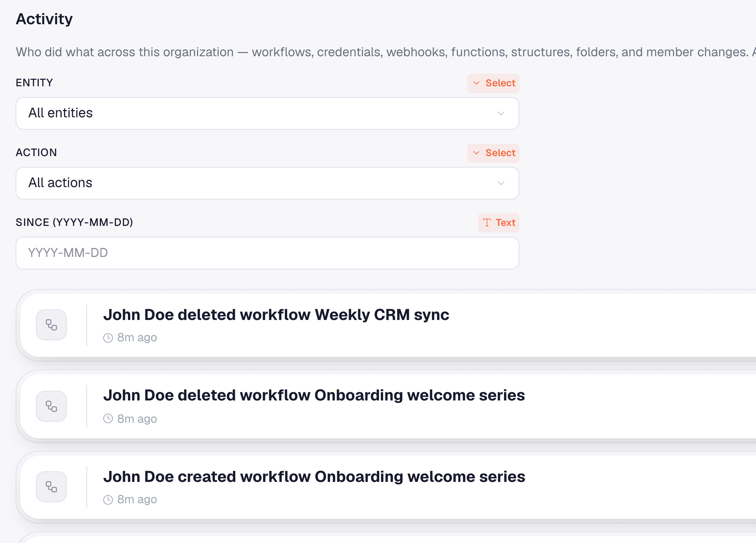Click the Since date input field
The width and height of the screenshot is (756, 543).
267,253
